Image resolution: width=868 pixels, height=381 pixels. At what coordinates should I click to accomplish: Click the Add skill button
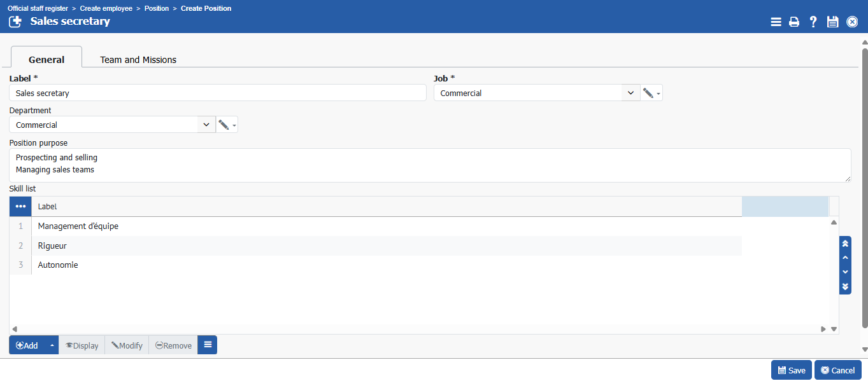click(x=28, y=345)
